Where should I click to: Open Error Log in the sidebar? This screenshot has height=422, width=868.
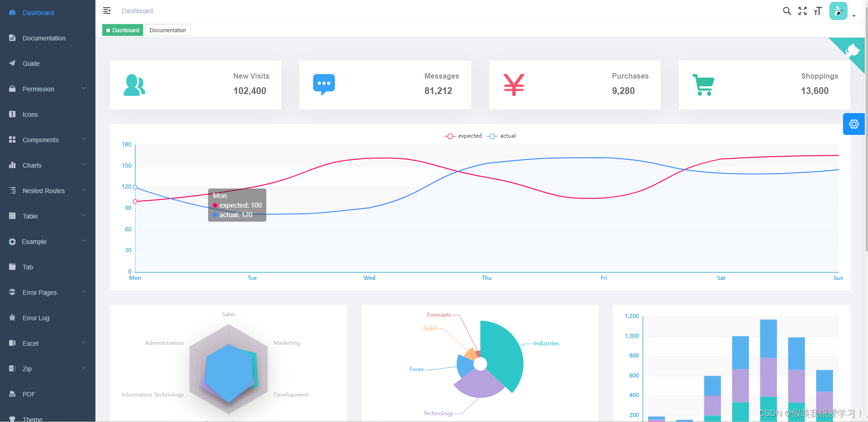tap(48, 318)
